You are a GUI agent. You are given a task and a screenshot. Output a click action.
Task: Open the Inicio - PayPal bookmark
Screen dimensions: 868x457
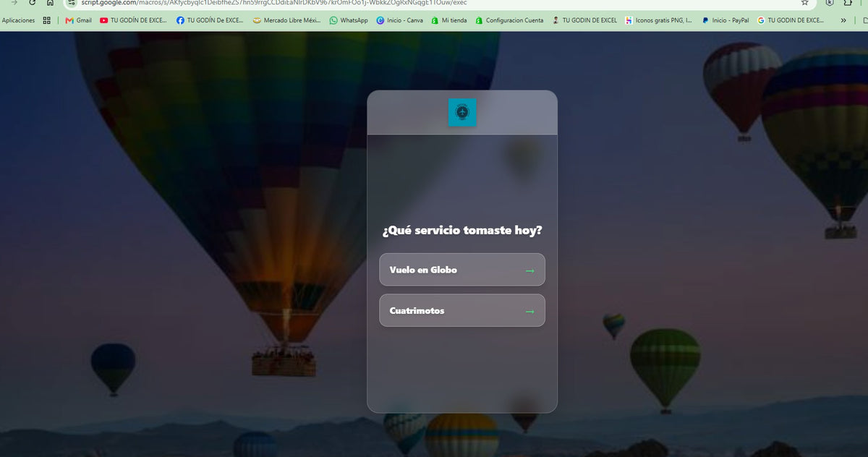click(x=725, y=20)
